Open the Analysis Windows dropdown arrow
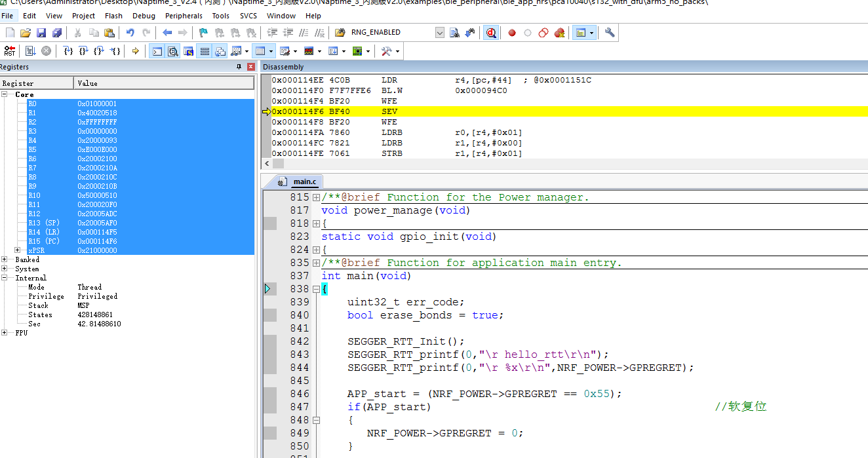868x458 pixels. 319,50
